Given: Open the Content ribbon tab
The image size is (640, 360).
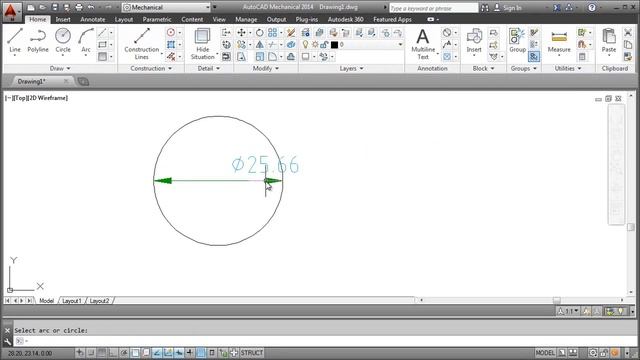Looking at the screenshot, I should point(192,19).
